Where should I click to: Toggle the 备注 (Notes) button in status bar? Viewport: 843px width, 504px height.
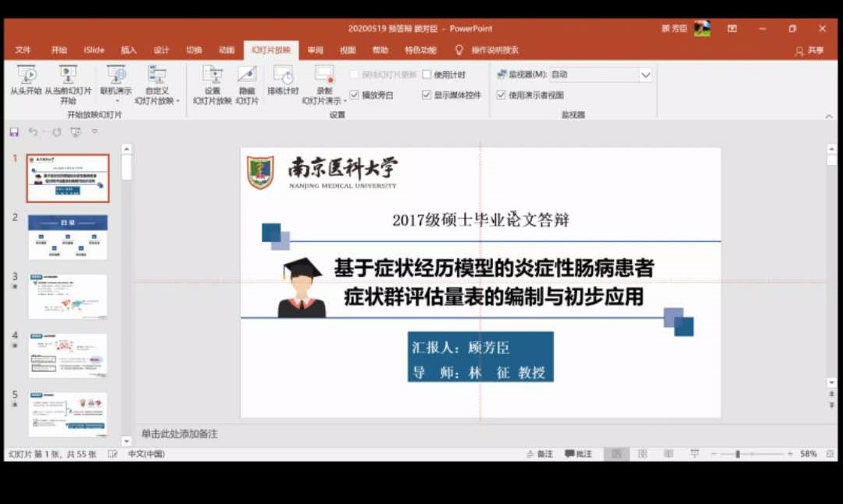pyautogui.click(x=540, y=454)
